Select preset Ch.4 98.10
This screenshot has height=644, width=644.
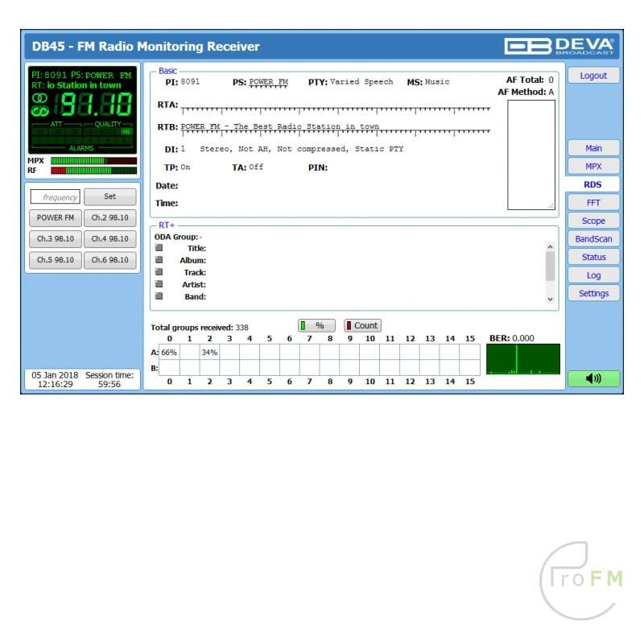point(109,239)
